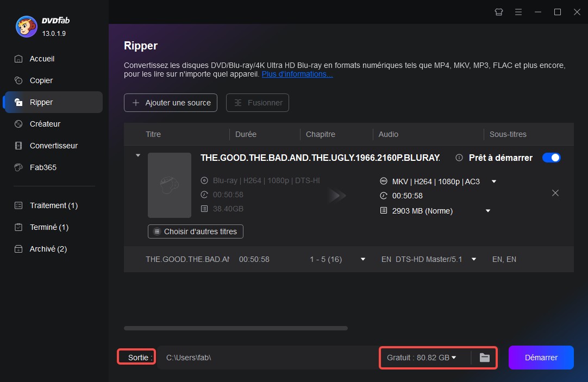Open the EN DTS-HD Master/5.1 audio dropdown
The height and width of the screenshot is (382, 588).
[x=474, y=259]
